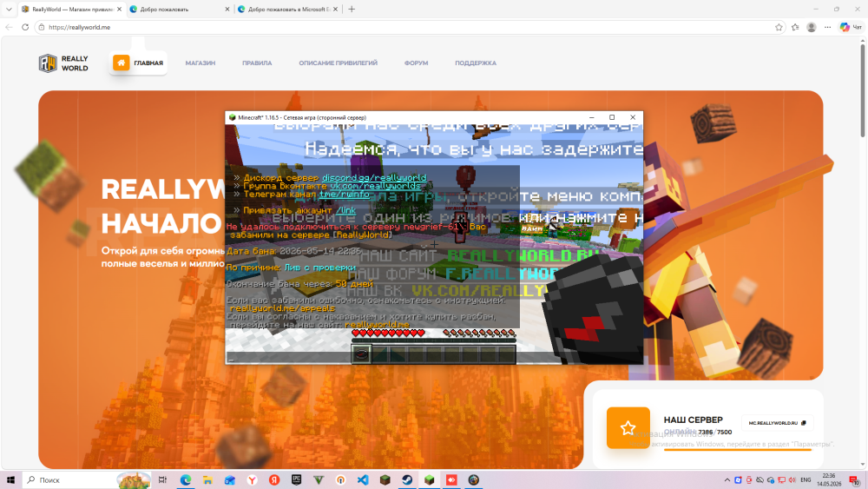
Task: Open the Правила menu item
Action: [257, 63]
